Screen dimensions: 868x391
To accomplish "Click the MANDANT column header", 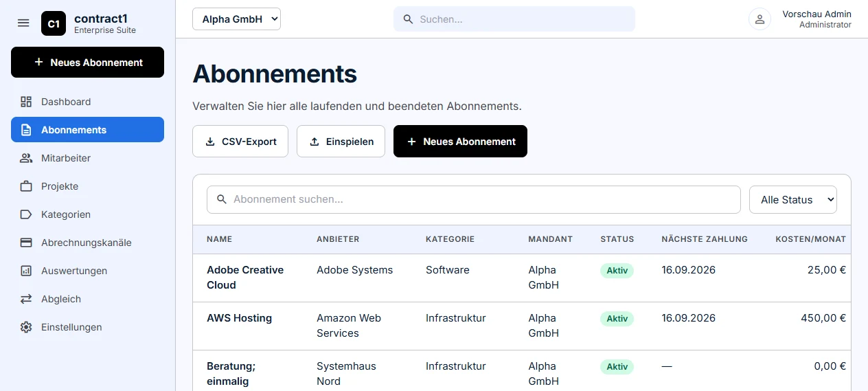I will pyautogui.click(x=550, y=239).
